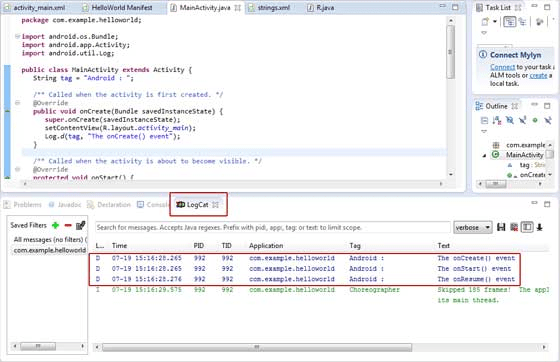Create a new task in Task List
This screenshot has width=560, height=362.
(x=485, y=22)
